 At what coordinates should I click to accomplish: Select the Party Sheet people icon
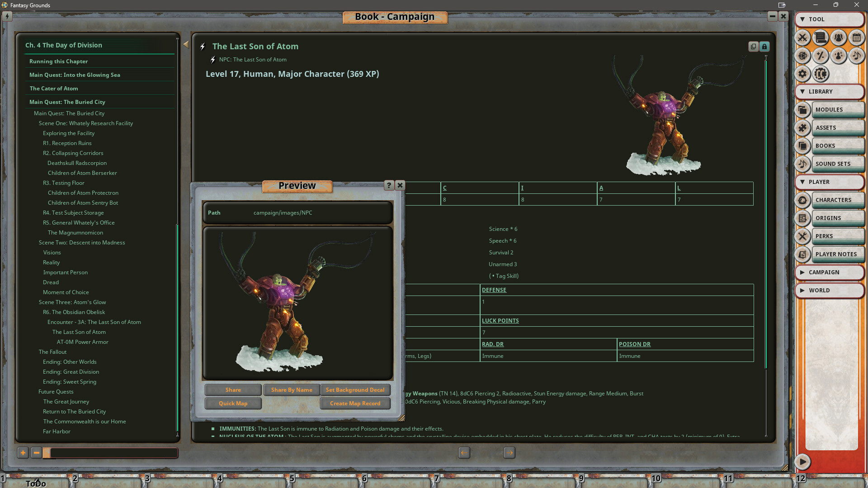coord(839,38)
